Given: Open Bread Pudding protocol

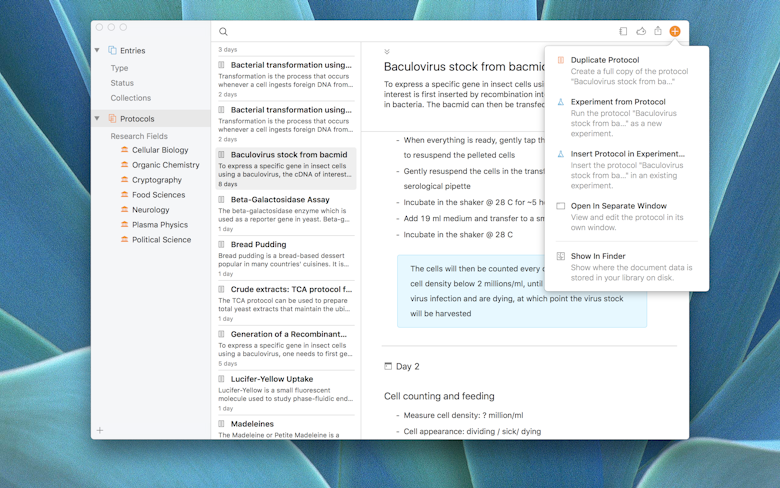Looking at the screenshot, I should [286, 258].
